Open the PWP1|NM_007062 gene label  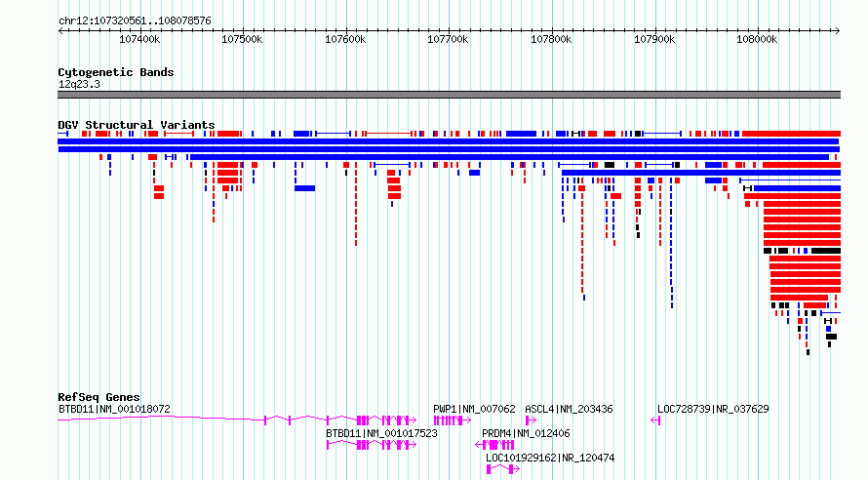pyautogui.click(x=474, y=409)
